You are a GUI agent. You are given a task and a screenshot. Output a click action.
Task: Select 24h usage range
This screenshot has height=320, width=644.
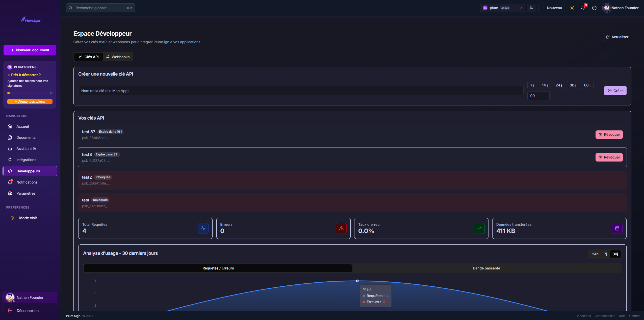tap(595, 254)
